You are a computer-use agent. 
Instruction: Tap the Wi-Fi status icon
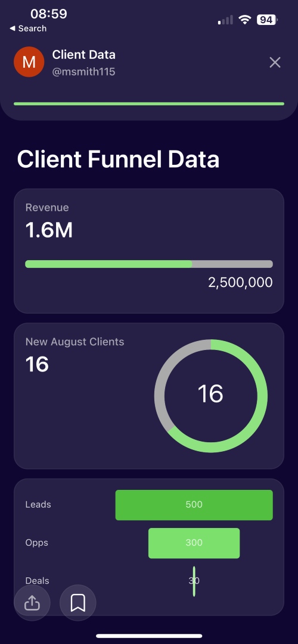coord(245,19)
